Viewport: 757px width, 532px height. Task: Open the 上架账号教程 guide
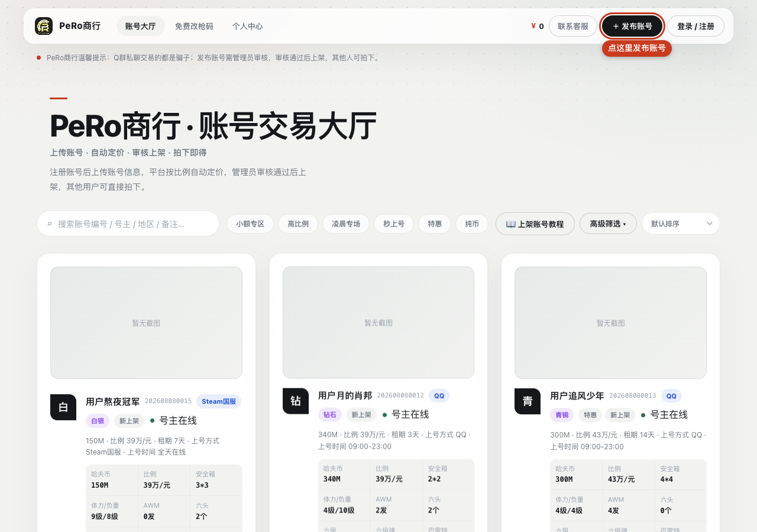[x=535, y=224]
